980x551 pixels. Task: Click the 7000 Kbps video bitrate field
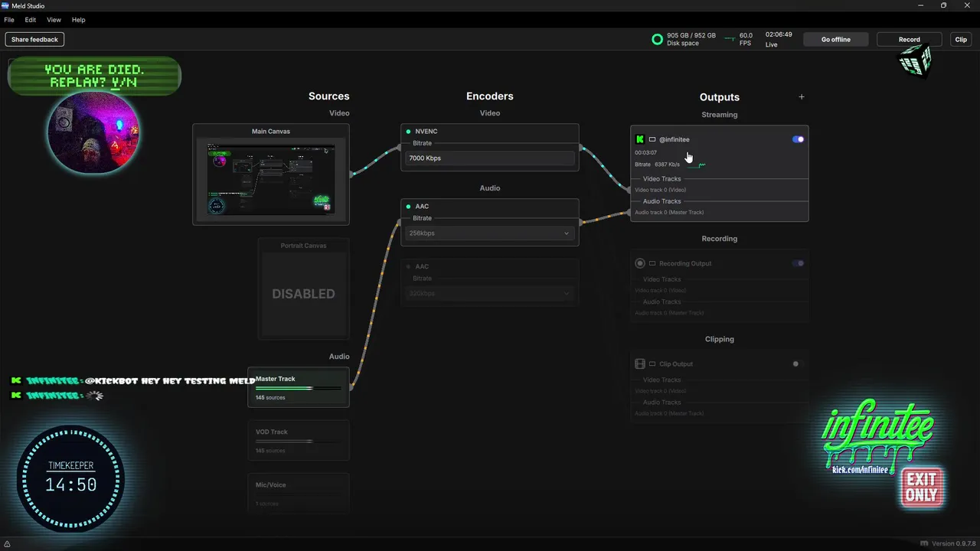[x=490, y=158]
